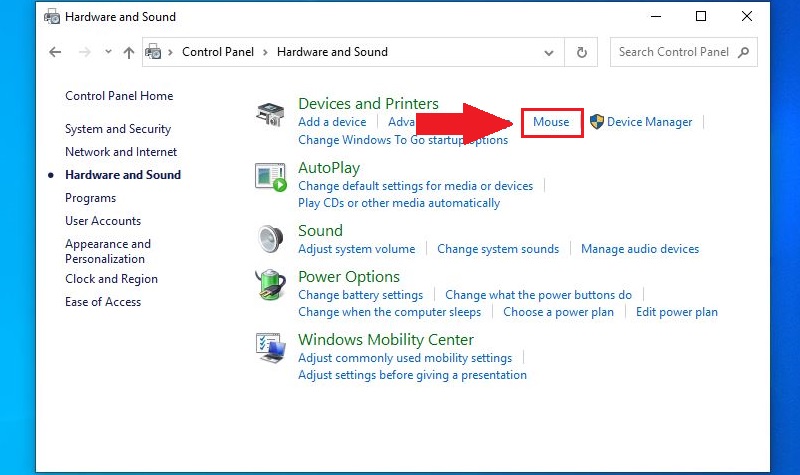The width and height of the screenshot is (800, 475).
Task: Click the Windows Mobility Center icon
Action: (270, 348)
